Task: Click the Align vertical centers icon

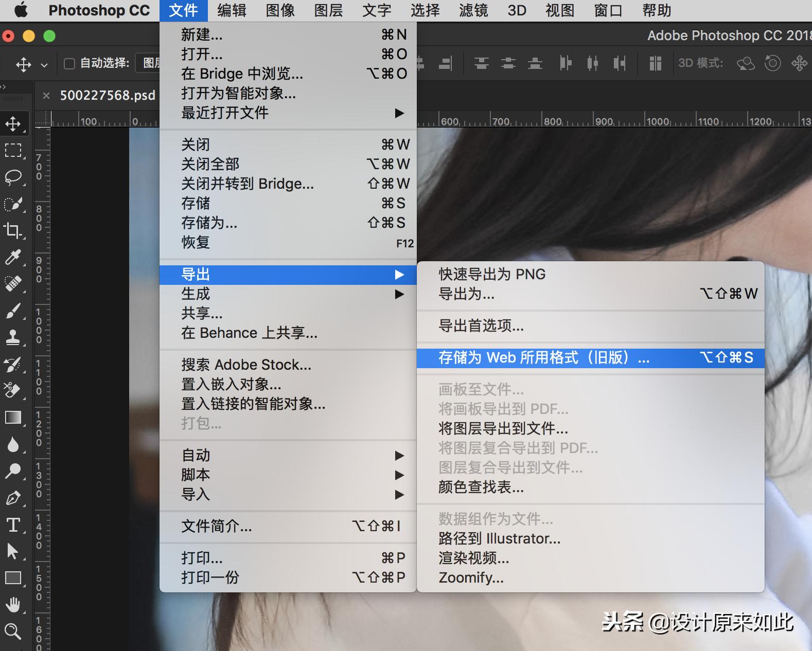Action: pyautogui.click(x=508, y=63)
